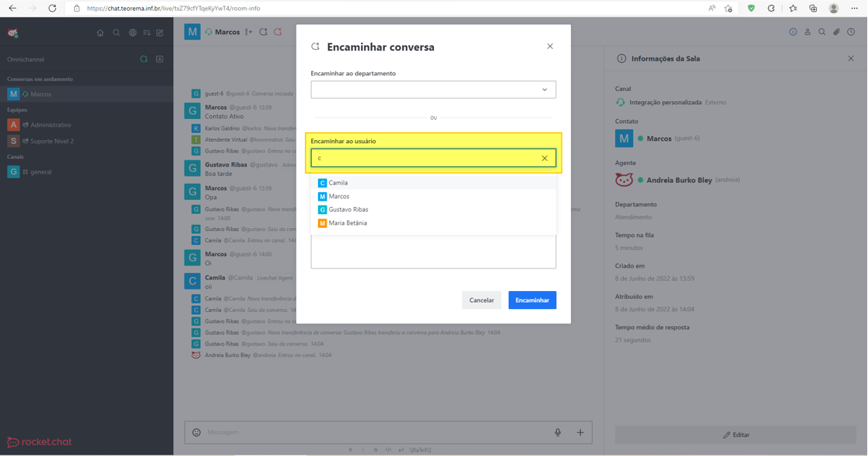Screen dimensions: 868x456
Task: Select Marcos from the user suggestions
Action: point(433,196)
